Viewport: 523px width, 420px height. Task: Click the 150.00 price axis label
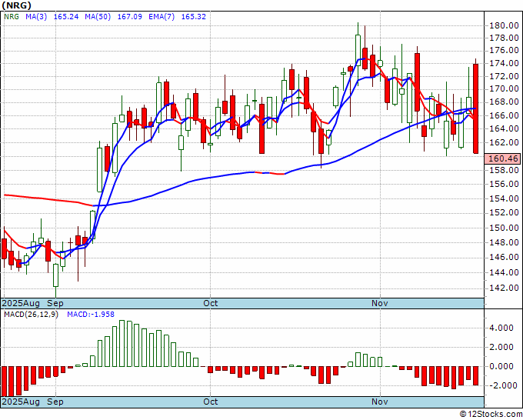pyautogui.click(x=504, y=228)
